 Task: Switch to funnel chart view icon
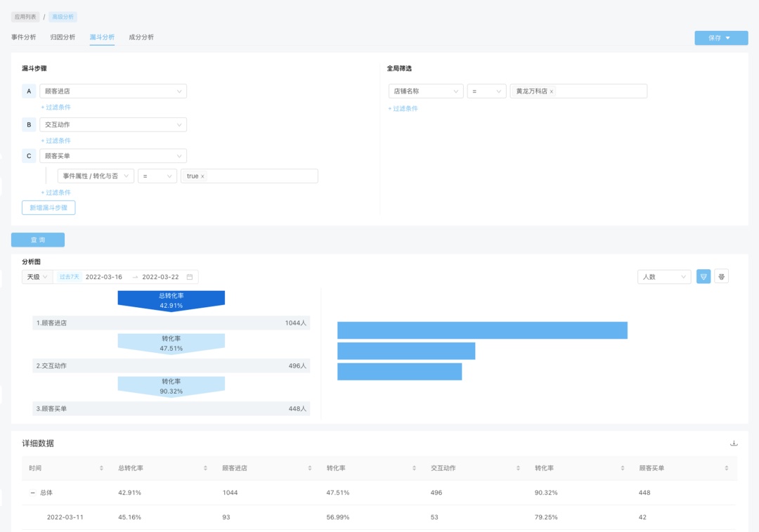pyautogui.click(x=703, y=277)
